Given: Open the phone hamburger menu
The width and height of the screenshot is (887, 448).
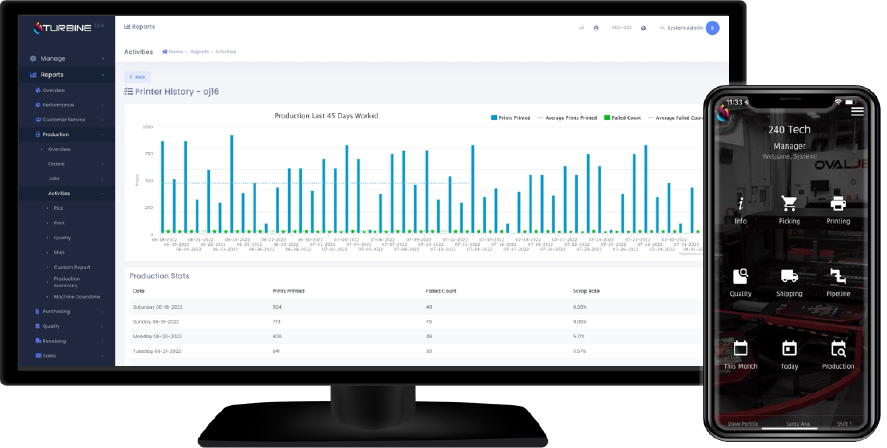Looking at the screenshot, I should click(857, 112).
